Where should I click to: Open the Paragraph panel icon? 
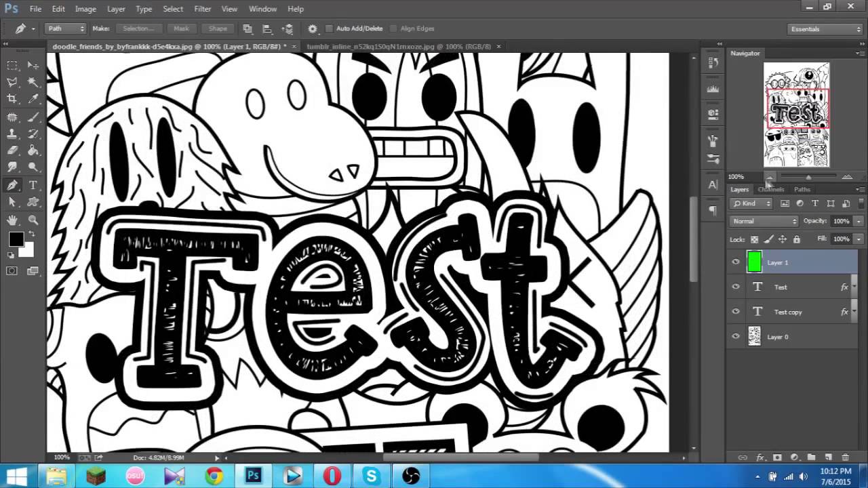click(x=713, y=210)
